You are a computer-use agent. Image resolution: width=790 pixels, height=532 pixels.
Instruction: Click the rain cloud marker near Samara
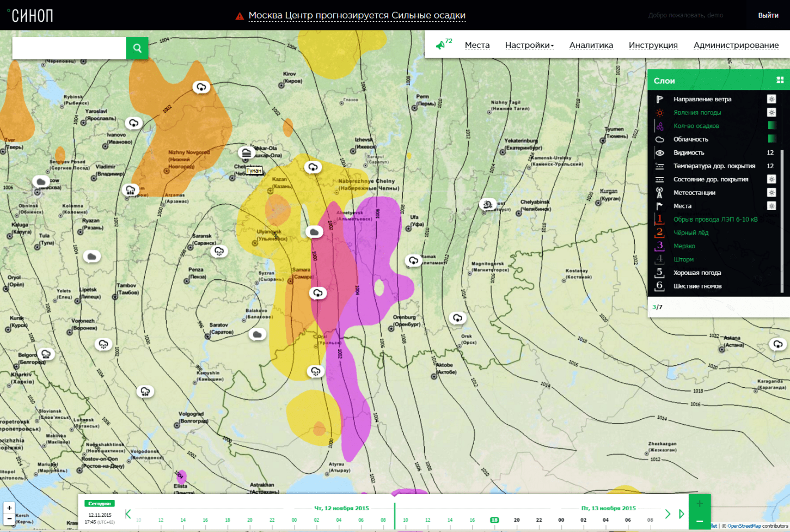point(318,293)
